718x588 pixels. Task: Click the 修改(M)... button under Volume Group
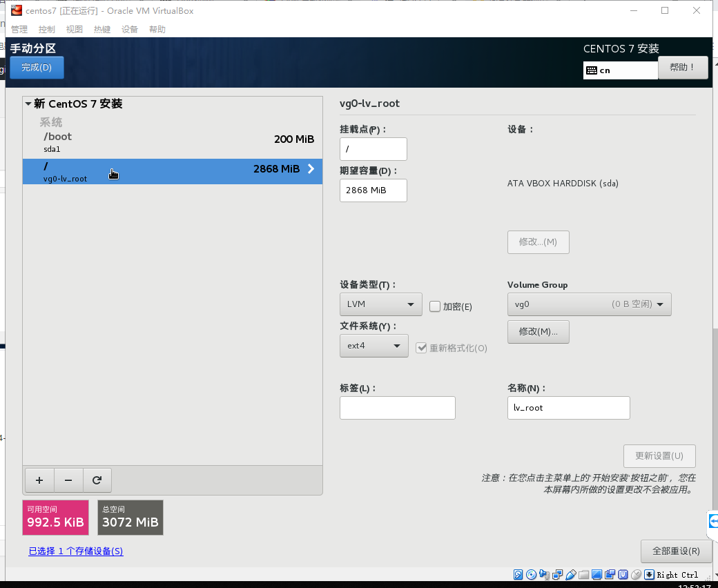[x=538, y=332]
